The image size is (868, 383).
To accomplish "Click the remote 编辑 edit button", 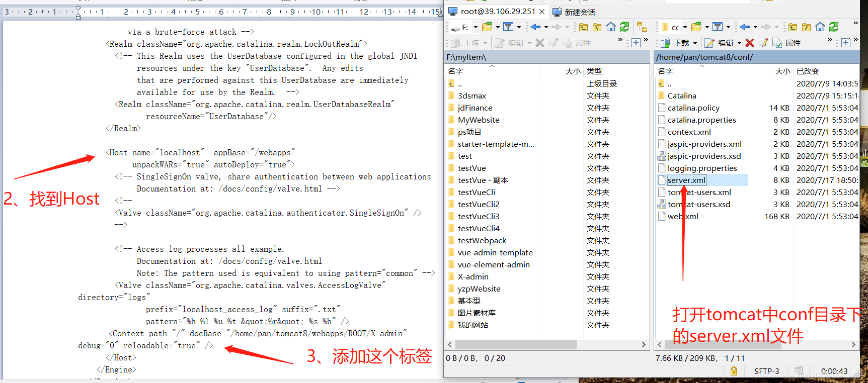I will pos(719,43).
